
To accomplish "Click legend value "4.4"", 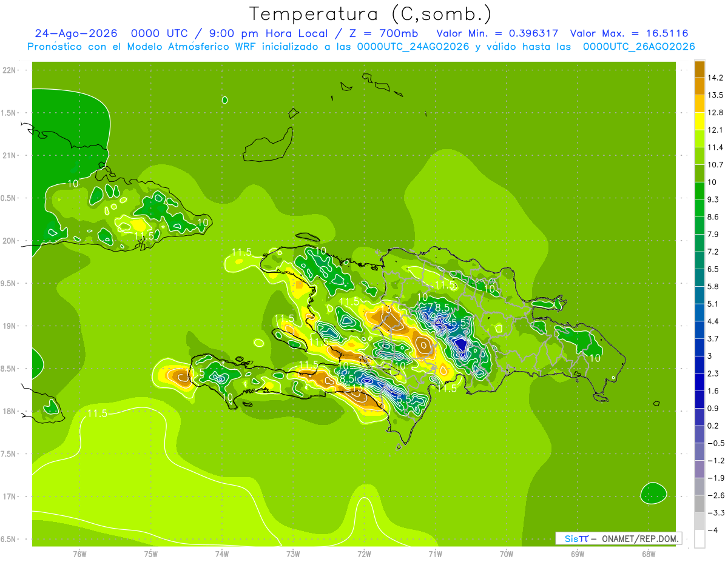I will pos(713,321).
